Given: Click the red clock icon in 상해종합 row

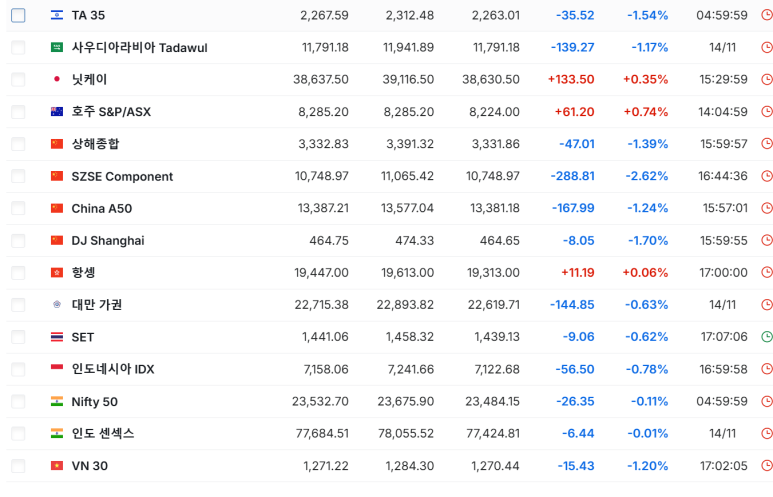Looking at the screenshot, I should point(767,143).
